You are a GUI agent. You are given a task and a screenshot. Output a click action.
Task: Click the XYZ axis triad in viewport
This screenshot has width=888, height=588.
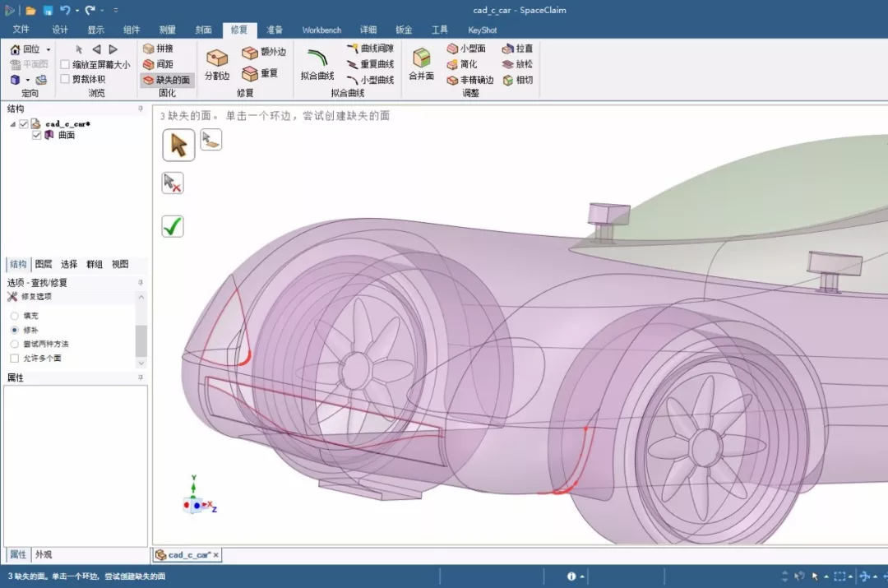[x=199, y=496]
